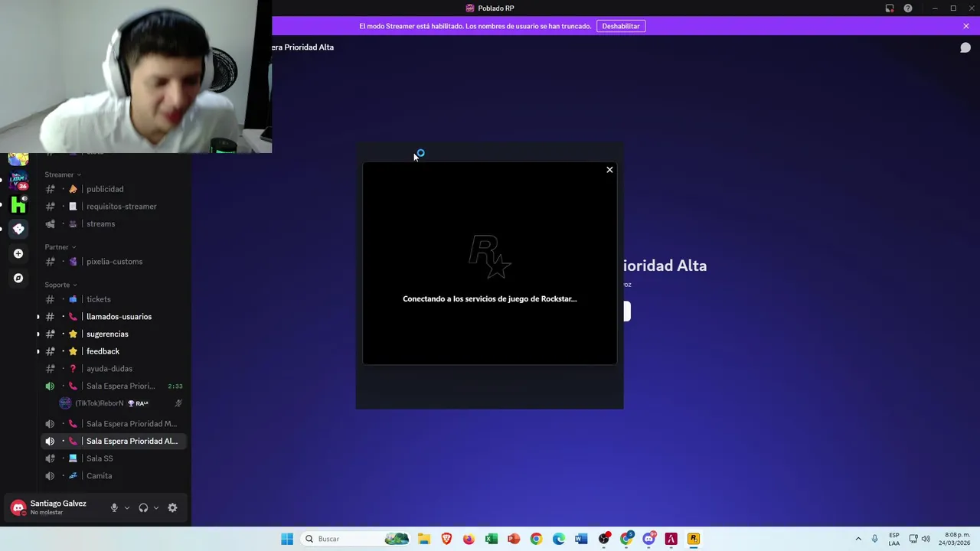Image resolution: width=980 pixels, height=551 pixels.
Task: Join Sala Espera Prioridad M... voice channel
Action: click(x=115, y=424)
